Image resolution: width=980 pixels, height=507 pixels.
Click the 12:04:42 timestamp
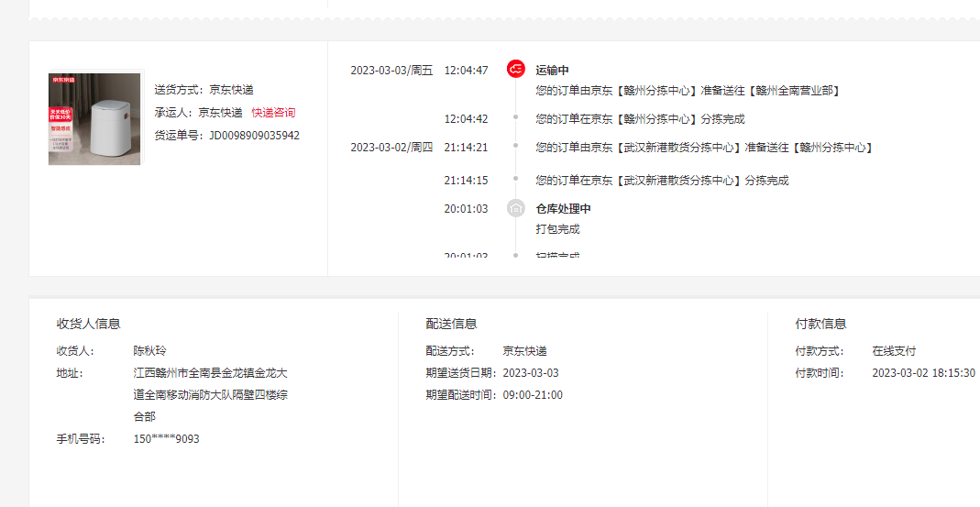click(467, 119)
